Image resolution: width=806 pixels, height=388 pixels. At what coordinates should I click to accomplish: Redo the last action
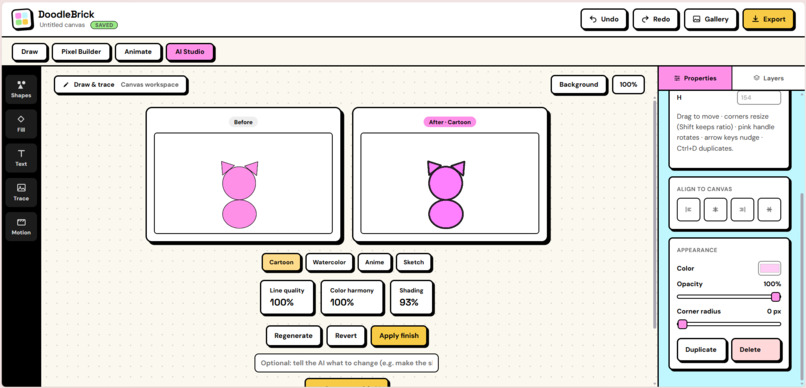click(655, 20)
